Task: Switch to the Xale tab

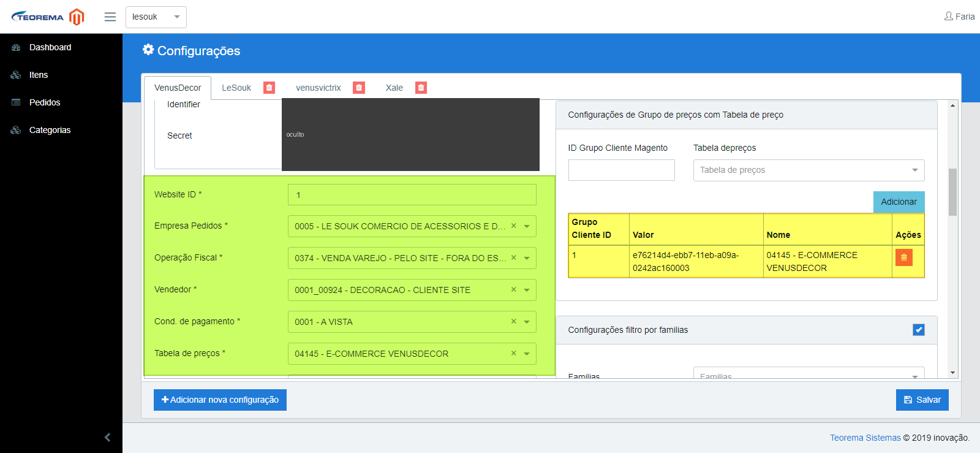Action: coord(394,88)
